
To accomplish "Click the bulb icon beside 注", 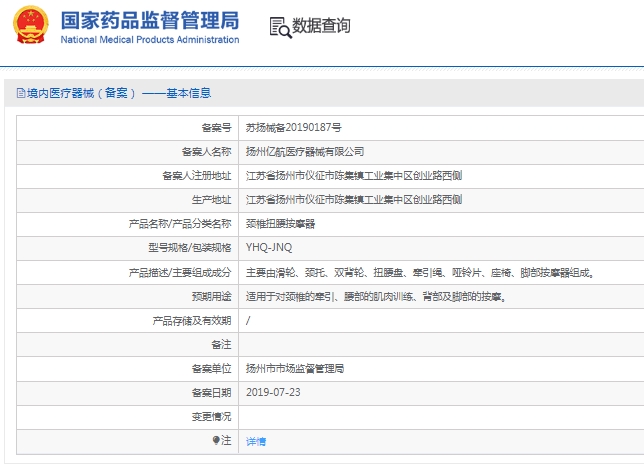I will (x=216, y=440).
